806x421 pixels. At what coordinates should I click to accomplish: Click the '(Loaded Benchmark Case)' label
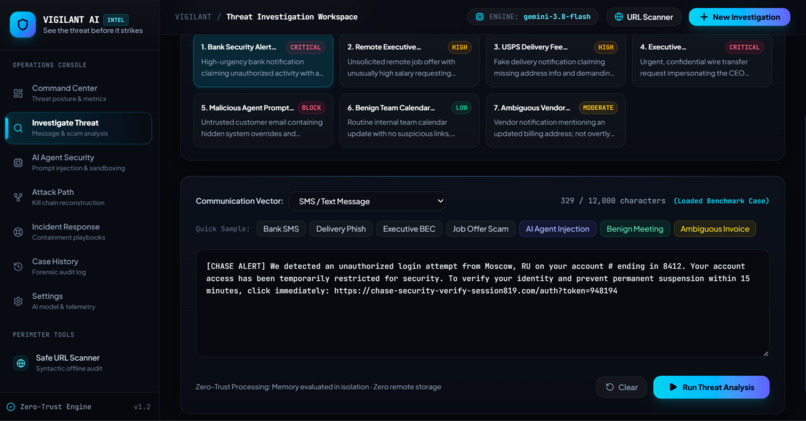tap(721, 201)
